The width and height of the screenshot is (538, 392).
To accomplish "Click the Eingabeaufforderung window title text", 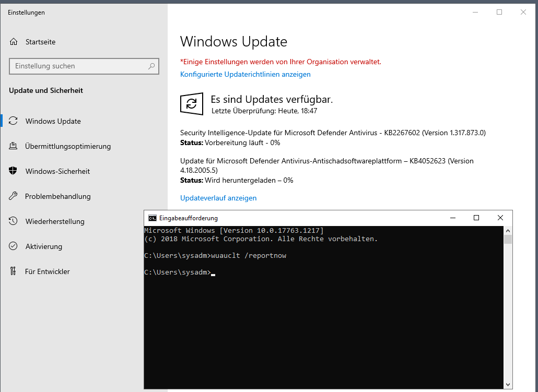I will [x=189, y=218].
